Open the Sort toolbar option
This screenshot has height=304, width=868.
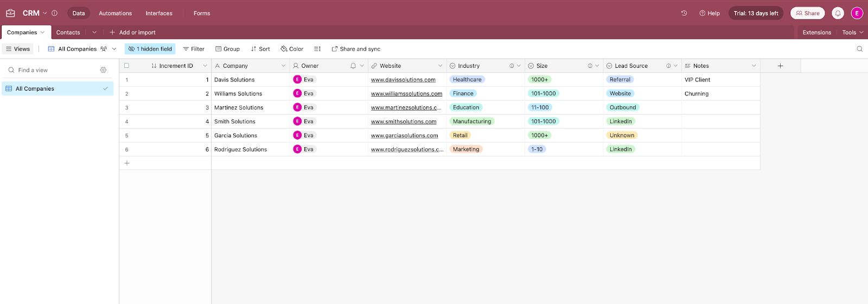point(260,49)
